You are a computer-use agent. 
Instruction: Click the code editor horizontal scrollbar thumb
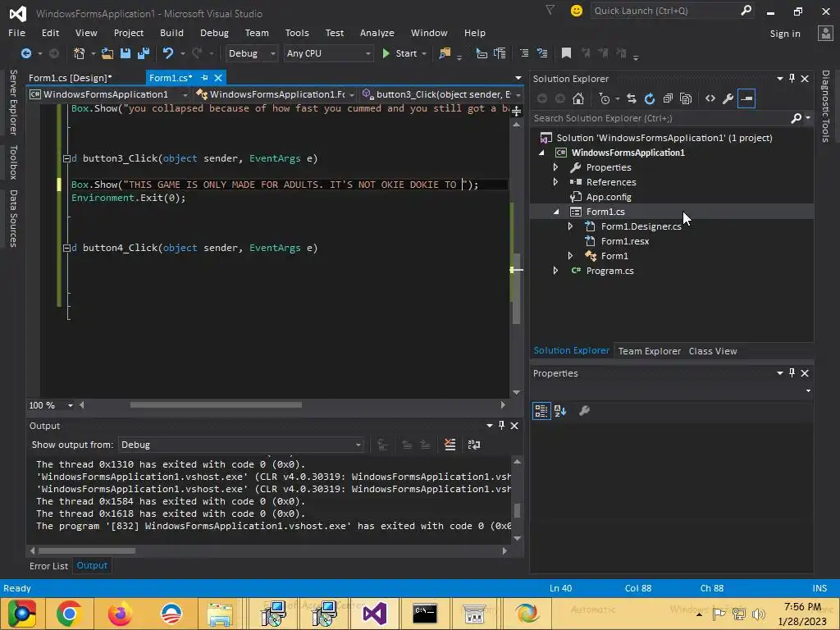tap(216, 405)
